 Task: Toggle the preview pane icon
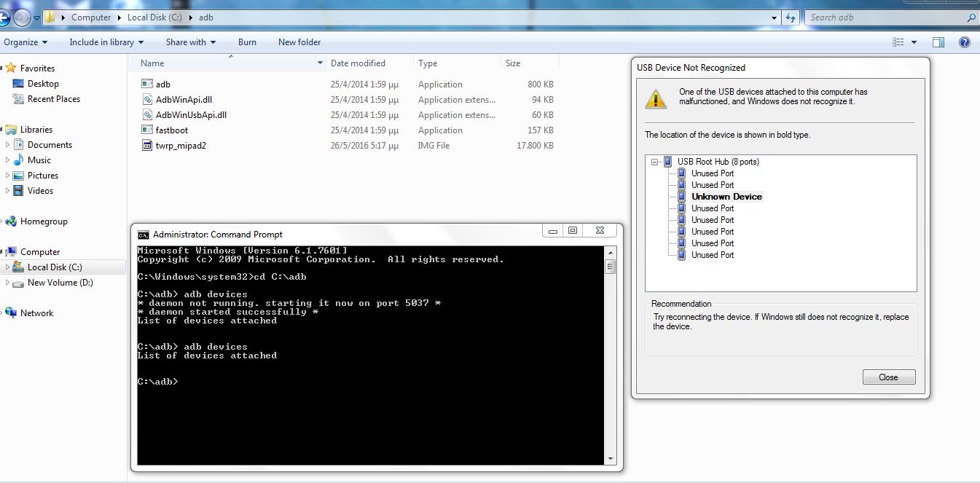click(x=938, y=42)
